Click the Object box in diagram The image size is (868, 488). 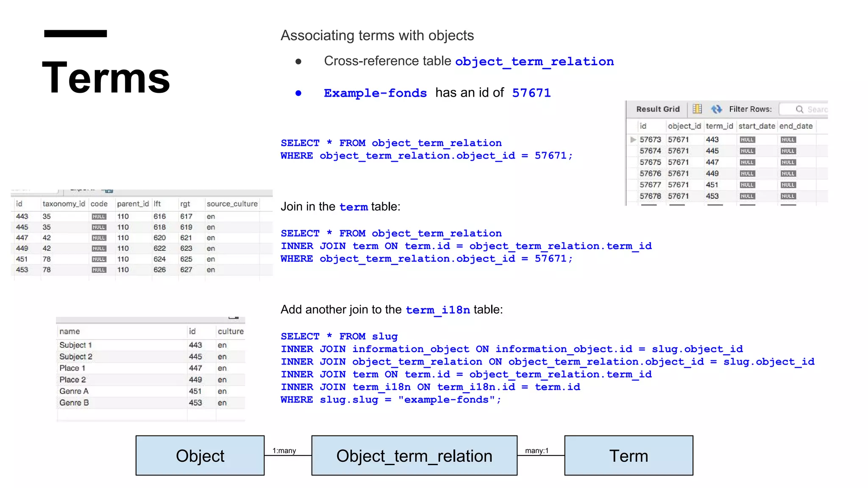tap(200, 455)
